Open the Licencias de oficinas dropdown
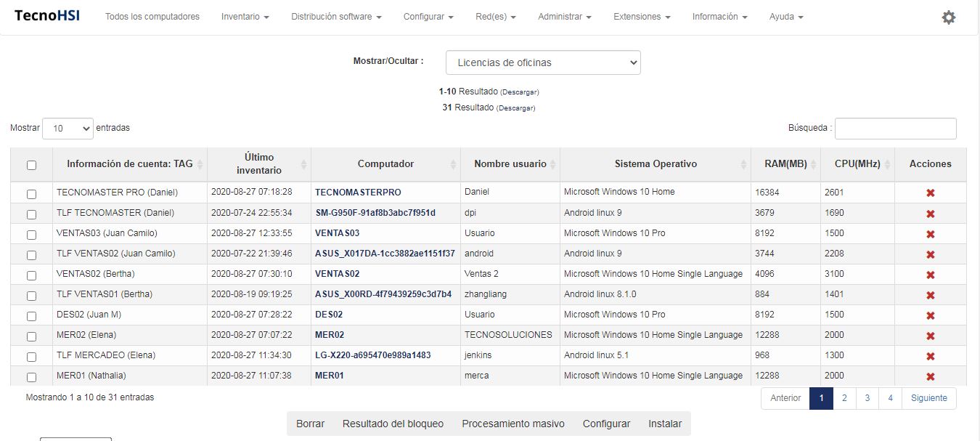This screenshot has height=441, width=980. click(x=543, y=62)
